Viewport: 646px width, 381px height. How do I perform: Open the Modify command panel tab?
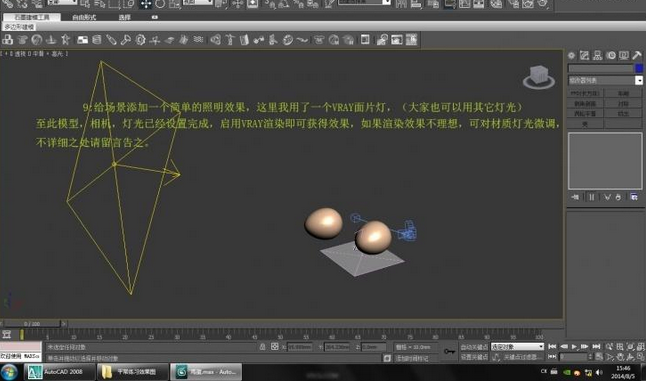point(585,55)
